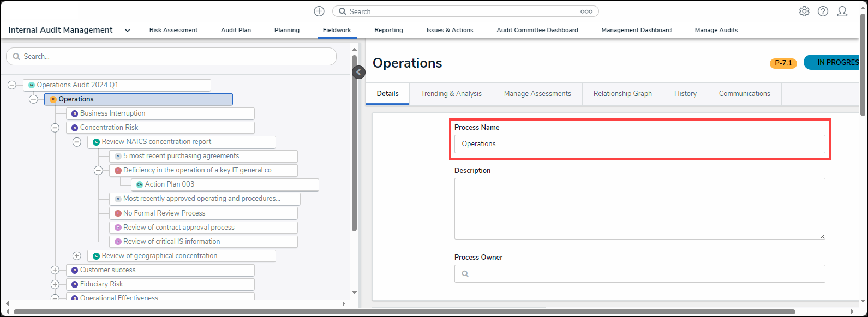
Task: Click the Process Owner search field
Action: tap(639, 274)
